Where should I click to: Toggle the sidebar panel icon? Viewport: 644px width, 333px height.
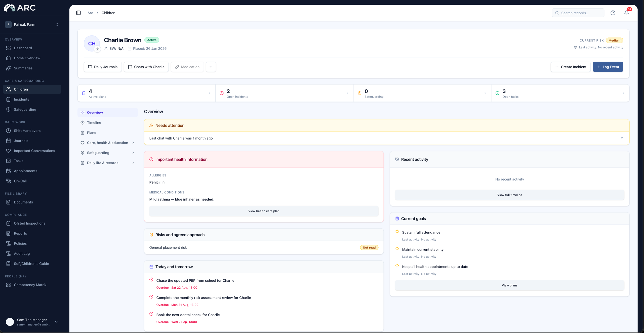point(78,13)
